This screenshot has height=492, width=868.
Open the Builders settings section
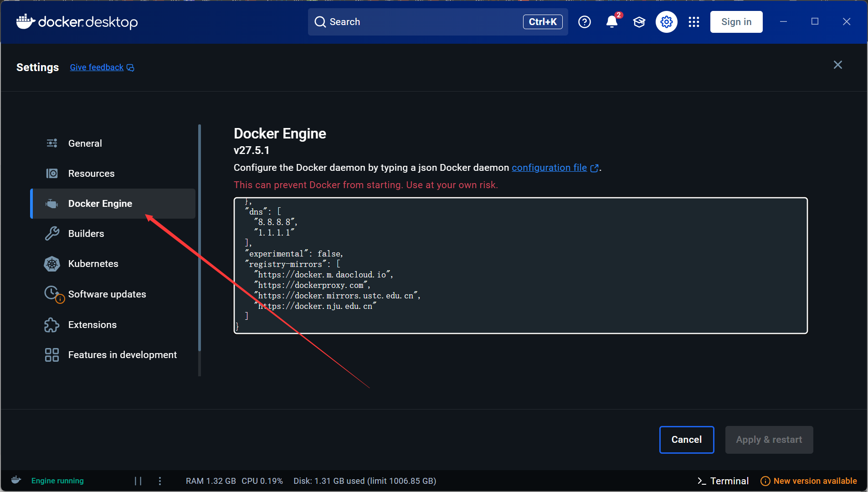(x=113, y=234)
